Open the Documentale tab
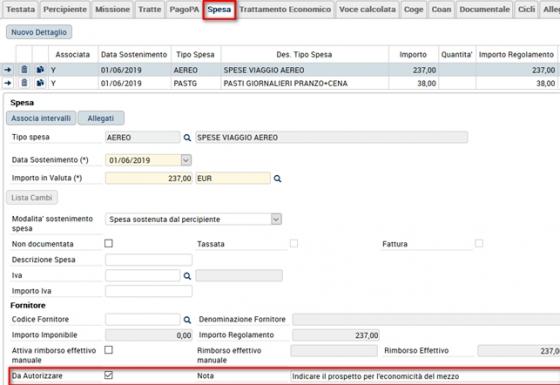Image resolution: width=560 pixels, height=385 pixels. (x=485, y=10)
